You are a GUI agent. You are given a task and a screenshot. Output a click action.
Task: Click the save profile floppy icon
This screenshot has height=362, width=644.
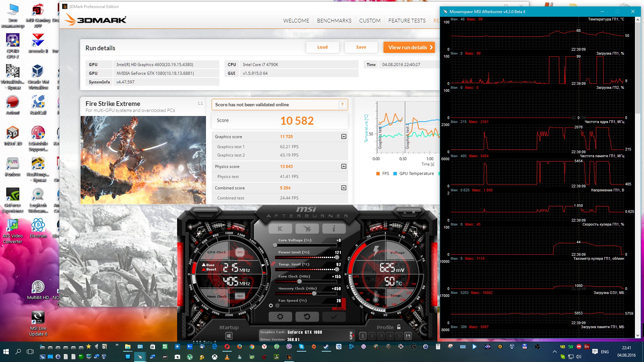point(408,336)
